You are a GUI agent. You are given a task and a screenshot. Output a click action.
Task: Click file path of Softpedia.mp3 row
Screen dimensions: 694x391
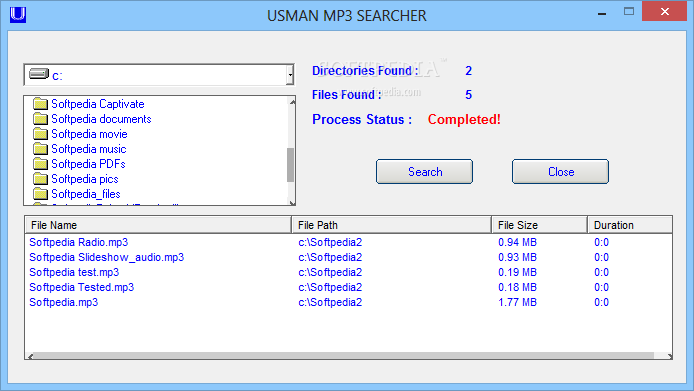tap(330, 302)
